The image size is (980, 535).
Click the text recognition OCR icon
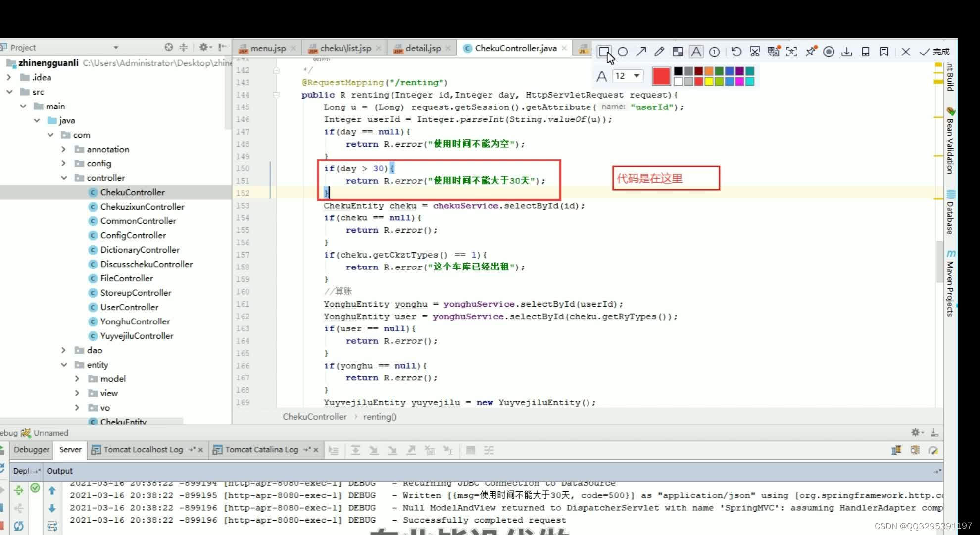(x=791, y=52)
